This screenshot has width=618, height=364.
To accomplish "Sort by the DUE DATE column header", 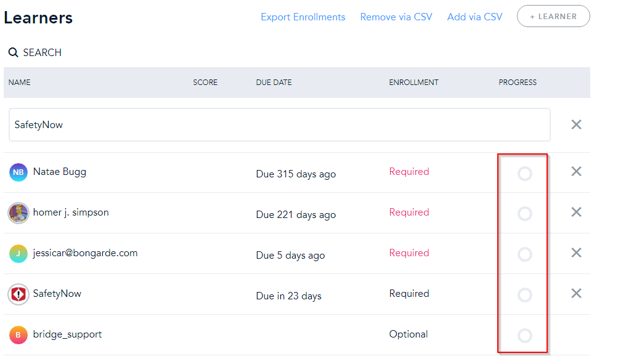I will point(274,83).
